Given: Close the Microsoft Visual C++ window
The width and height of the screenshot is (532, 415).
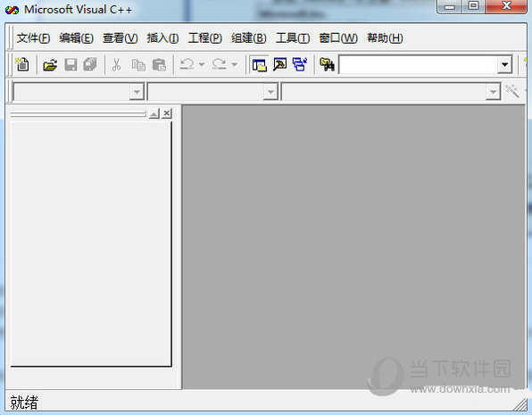Looking at the screenshot, I should pyautogui.click(x=506, y=6).
